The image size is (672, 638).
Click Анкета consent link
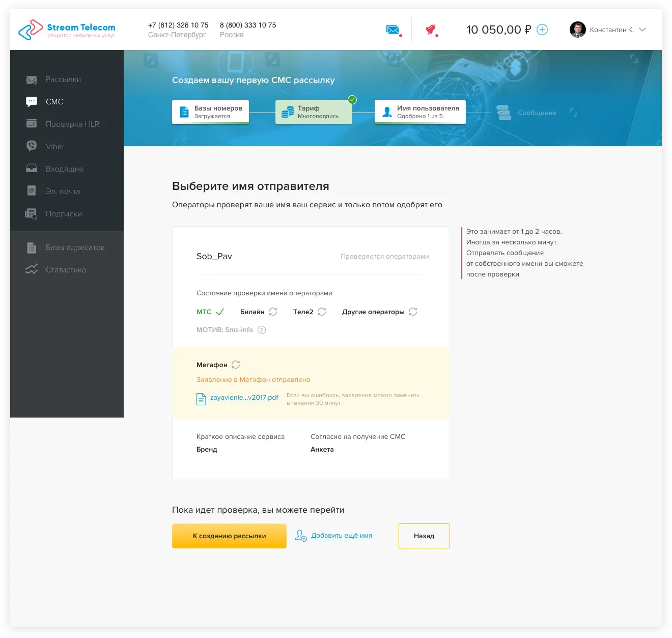click(322, 449)
